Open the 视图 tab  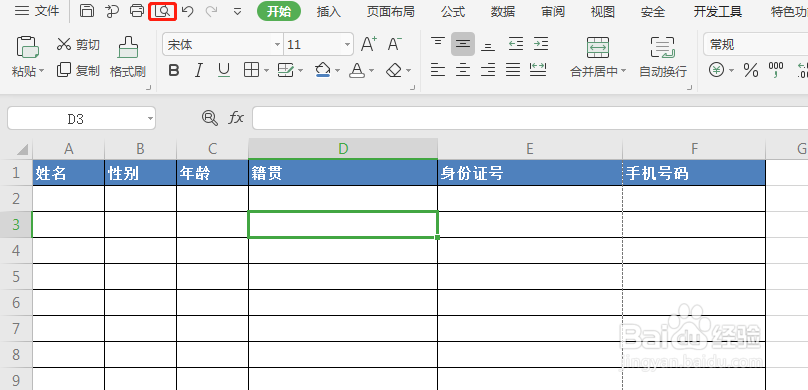[603, 11]
